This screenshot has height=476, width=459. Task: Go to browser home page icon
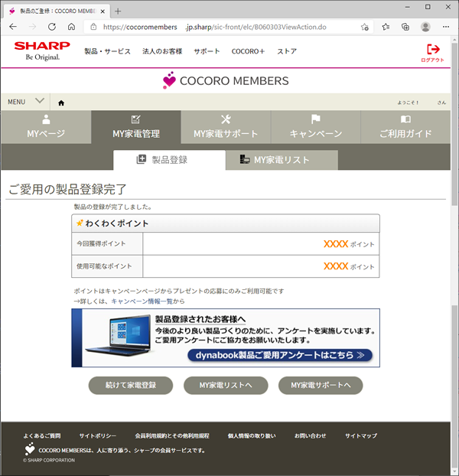coord(71,27)
